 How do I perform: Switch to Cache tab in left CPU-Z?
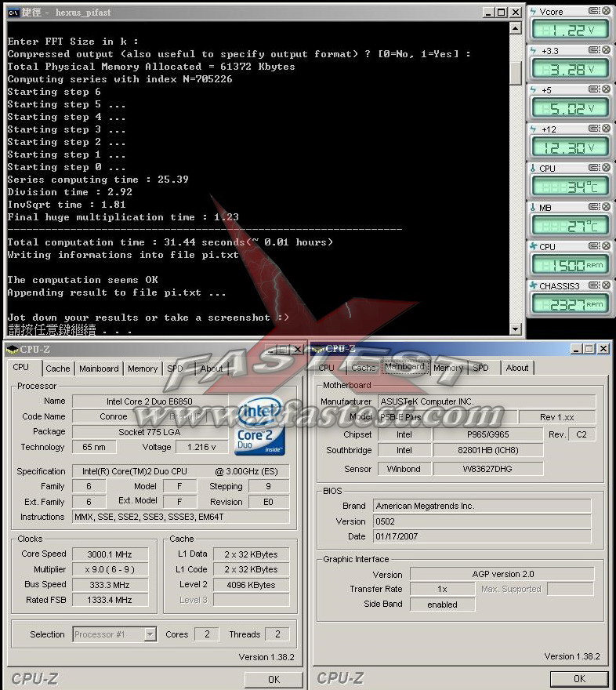click(x=57, y=369)
